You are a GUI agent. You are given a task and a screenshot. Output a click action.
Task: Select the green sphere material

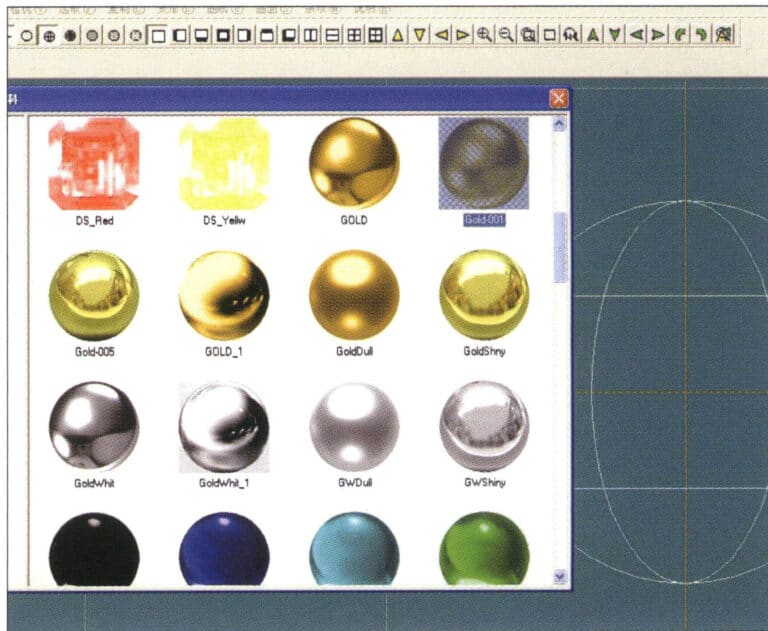(x=484, y=549)
